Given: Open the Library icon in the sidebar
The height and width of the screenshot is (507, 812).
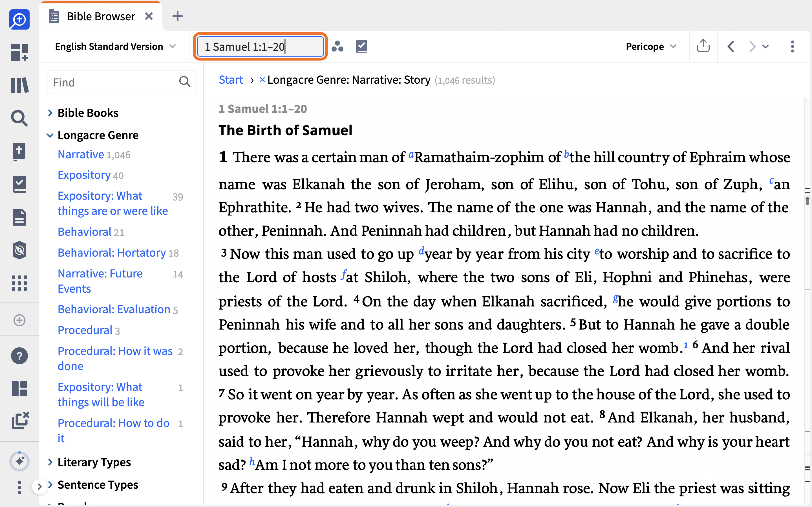Looking at the screenshot, I should [19, 85].
